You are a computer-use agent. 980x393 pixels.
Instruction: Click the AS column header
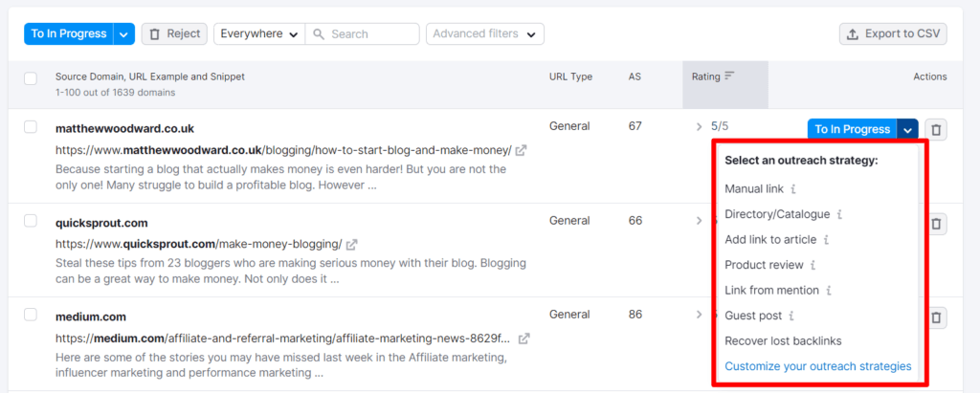tap(635, 76)
